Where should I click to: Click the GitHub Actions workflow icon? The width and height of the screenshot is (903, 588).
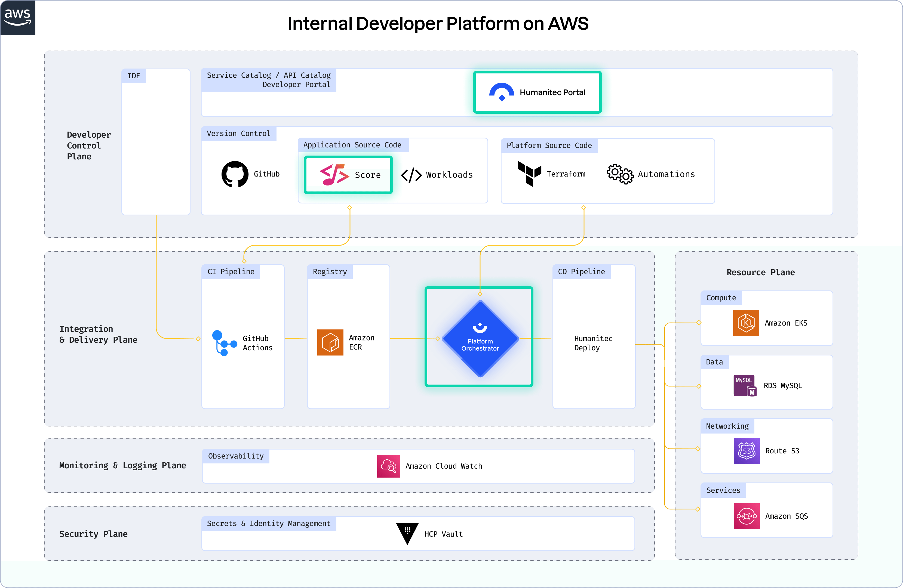pos(224,343)
